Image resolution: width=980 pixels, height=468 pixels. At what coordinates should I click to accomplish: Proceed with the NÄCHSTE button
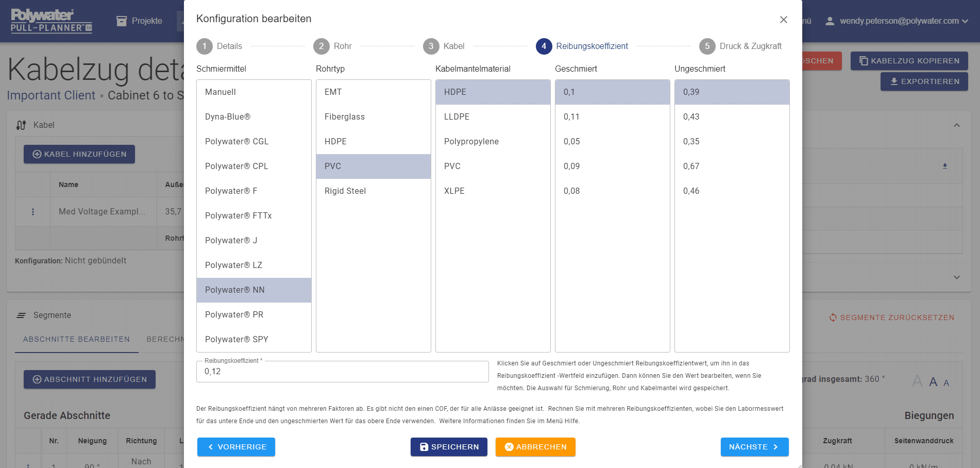754,447
